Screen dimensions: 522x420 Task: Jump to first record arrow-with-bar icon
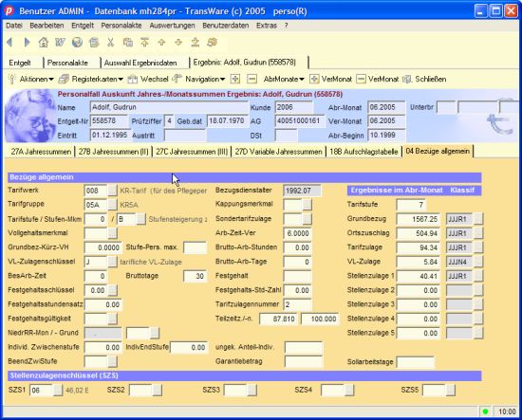tap(144, 43)
